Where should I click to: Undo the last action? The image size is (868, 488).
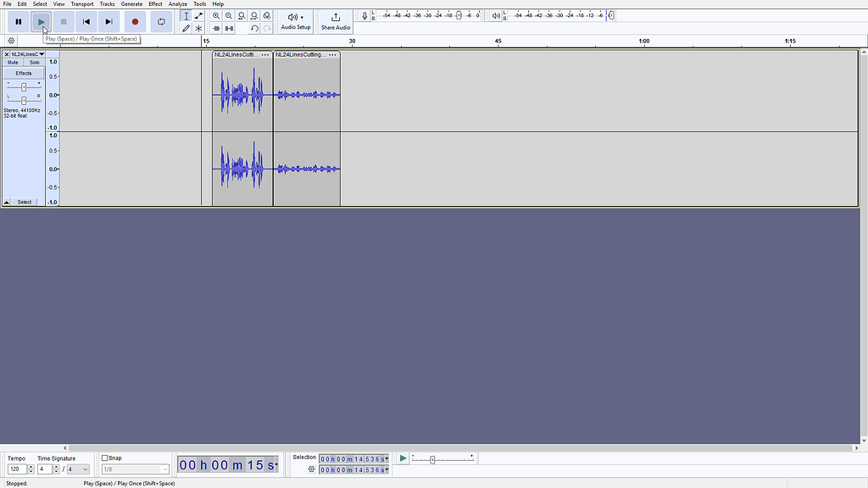tap(254, 28)
